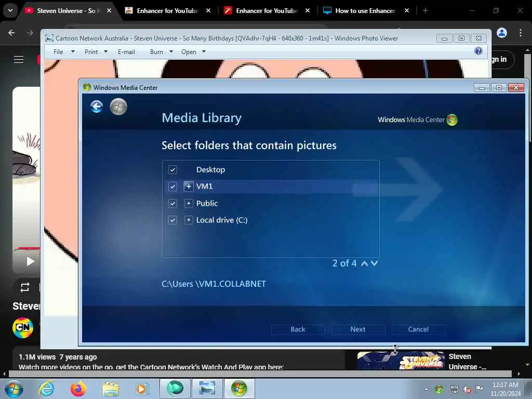This screenshot has height=399, width=532.
Task: Show hidden tray icons arrow
Action: 426,389
